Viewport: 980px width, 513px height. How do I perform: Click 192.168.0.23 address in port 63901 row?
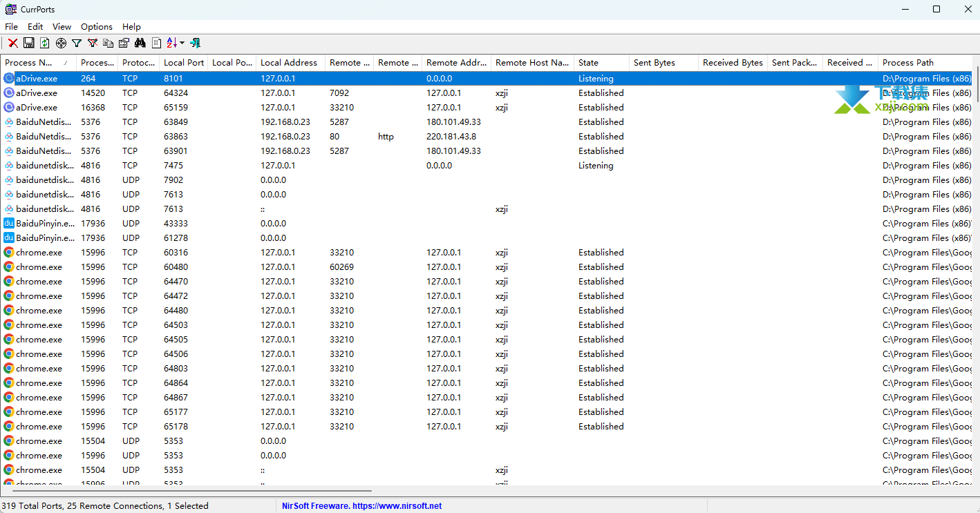pos(285,151)
